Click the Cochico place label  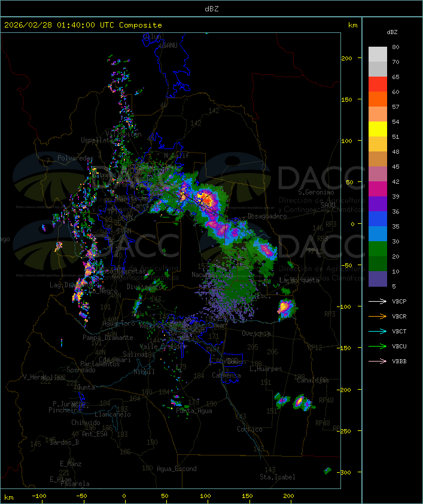[x=249, y=429]
